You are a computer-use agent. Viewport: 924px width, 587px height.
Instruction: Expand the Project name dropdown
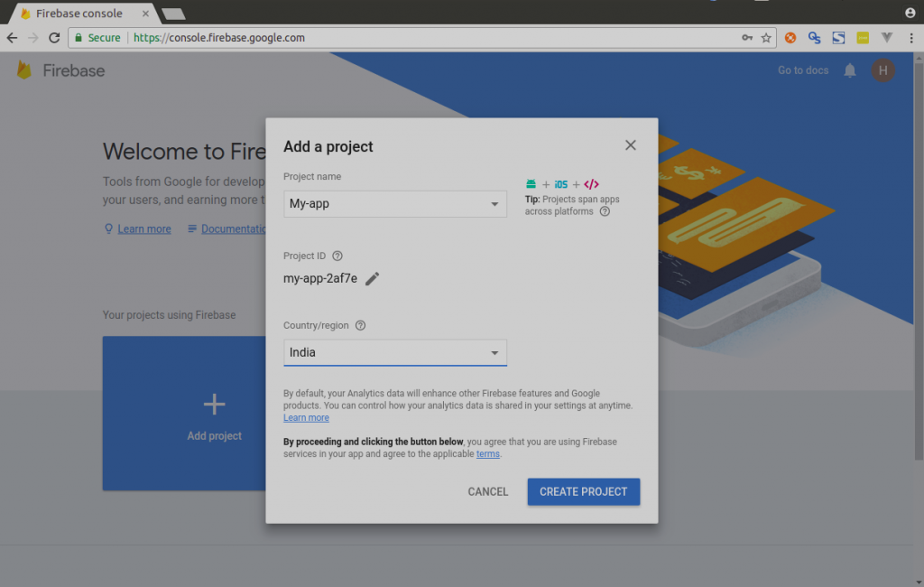point(395,204)
